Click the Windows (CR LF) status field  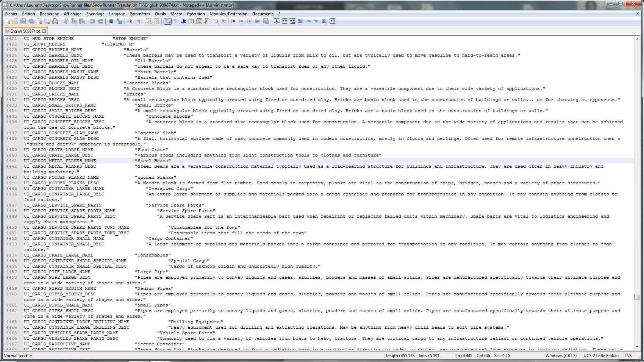[561, 356]
